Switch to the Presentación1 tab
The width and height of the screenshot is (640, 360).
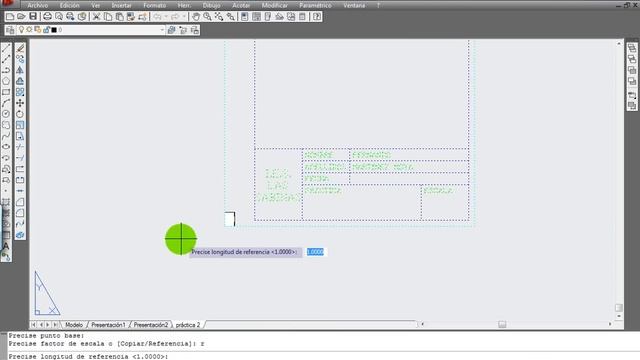coord(108,325)
